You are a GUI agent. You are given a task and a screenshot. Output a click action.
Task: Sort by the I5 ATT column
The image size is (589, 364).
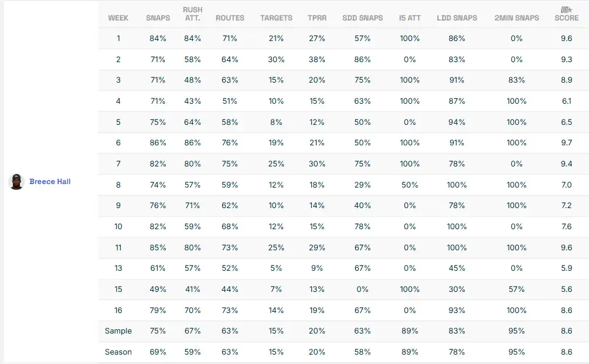click(x=410, y=18)
